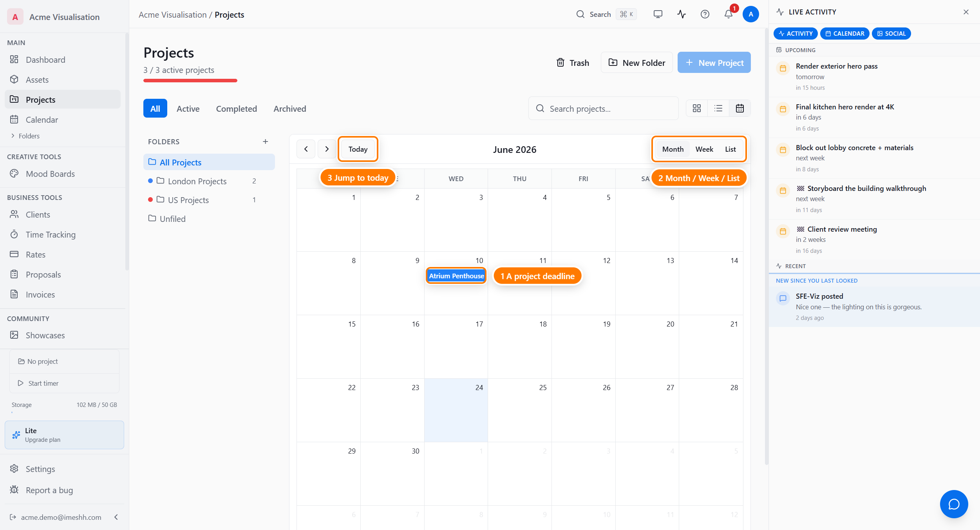
Task: Select the All filter tab
Action: coord(155,108)
